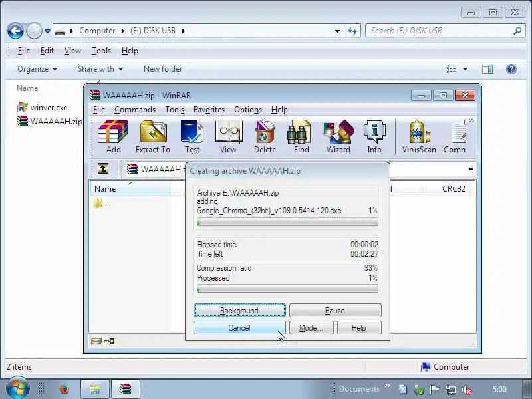Click the muted volume tray icon
Screen dimensions: 532x399
coord(468,390)
